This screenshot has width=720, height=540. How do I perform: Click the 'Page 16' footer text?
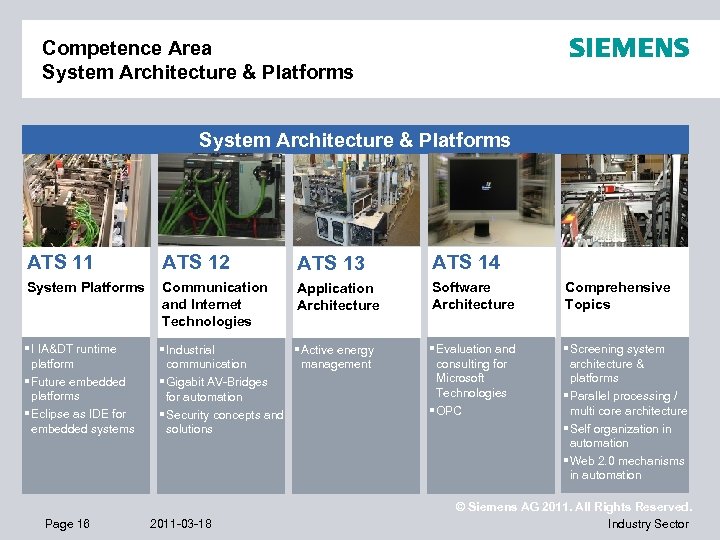[x=67, y=524]
